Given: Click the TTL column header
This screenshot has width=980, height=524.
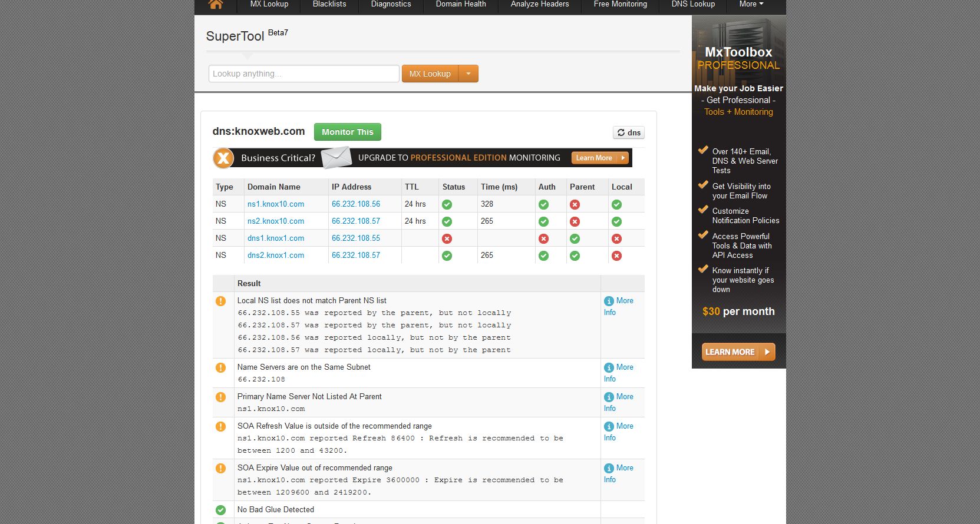Looking at the screenshot, I should tap(412, 187).
